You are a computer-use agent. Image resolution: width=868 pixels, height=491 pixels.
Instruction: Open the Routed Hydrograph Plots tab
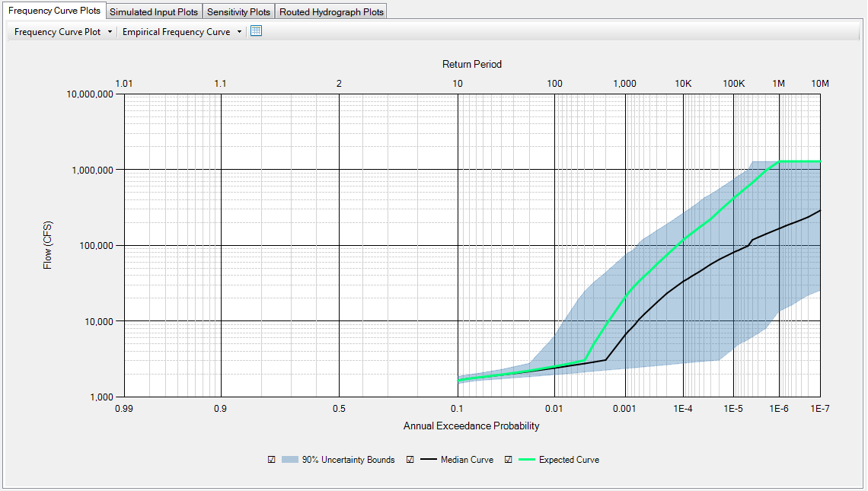coord(330,11)
